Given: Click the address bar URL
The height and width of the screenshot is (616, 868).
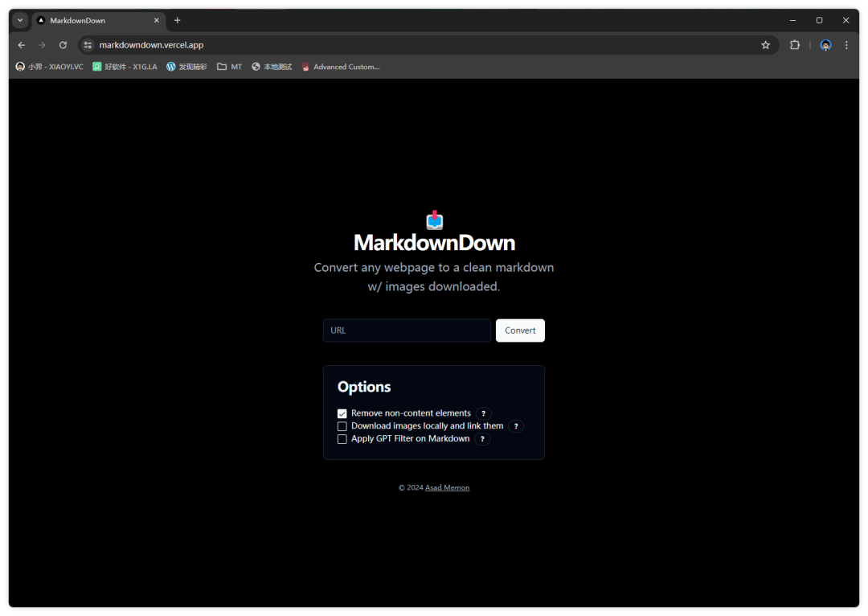Looking at the screenshot, I should (151, 45).
